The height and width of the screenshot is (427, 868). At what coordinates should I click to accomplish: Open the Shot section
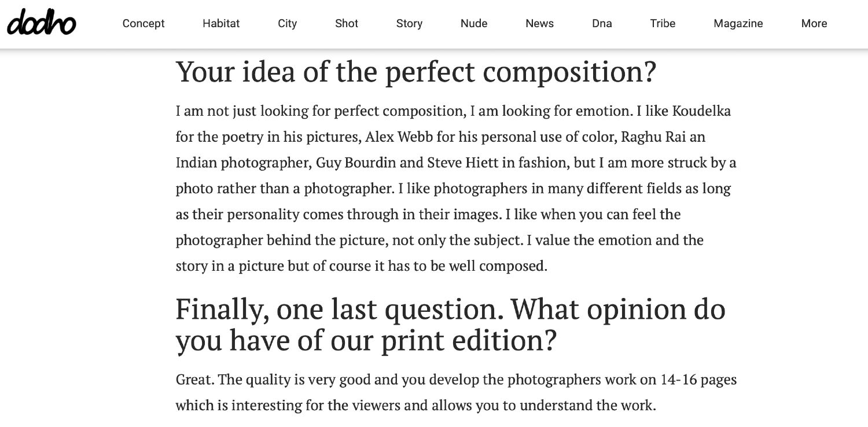[347, 24]
